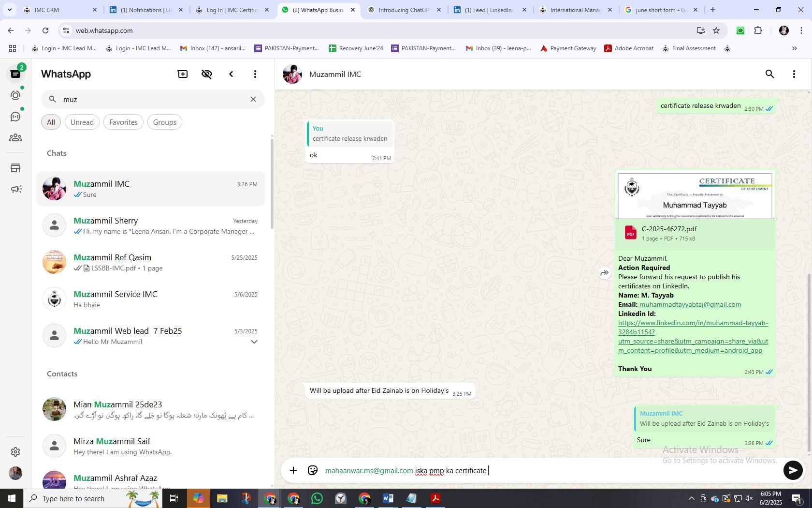Switch to the IMC CRM browser tab
Screen dimensions: 812x508
(x=60, y=10)
